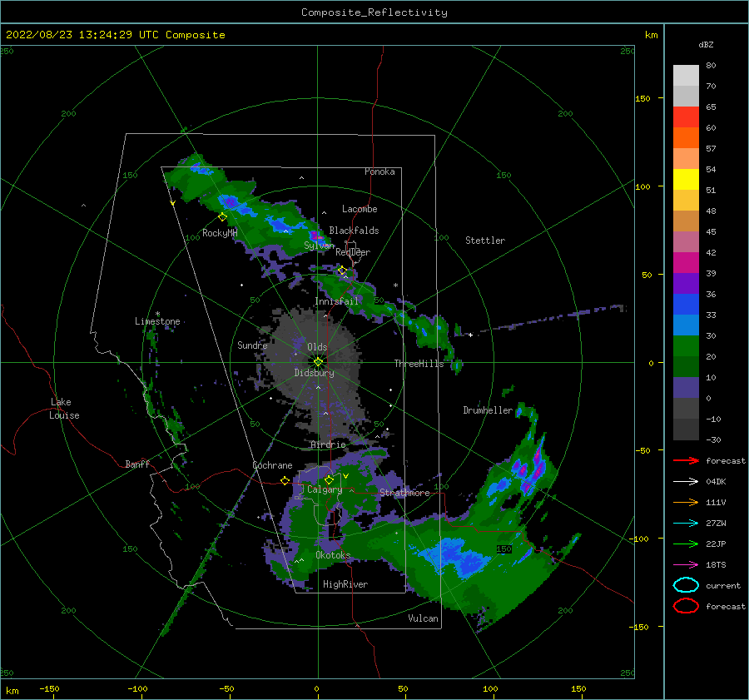The image size is (749, 700).
Task: Click the magenta storm core near Sylvan
Action: (315, 236)
